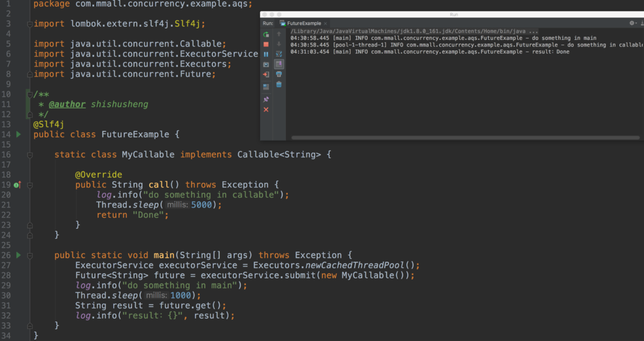Clear all console output with trash icon
Viewport: 644px width, 341px height.
point(279,84)
